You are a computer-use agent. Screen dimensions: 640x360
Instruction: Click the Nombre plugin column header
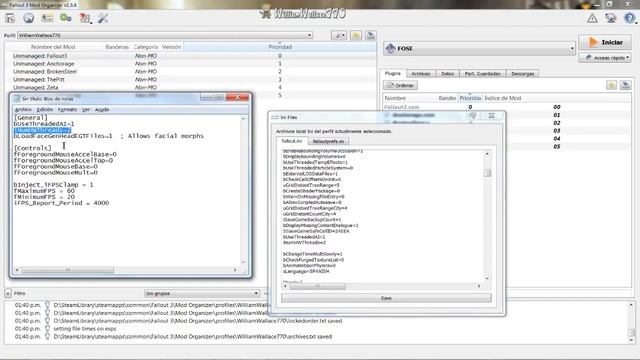[410, 98]
